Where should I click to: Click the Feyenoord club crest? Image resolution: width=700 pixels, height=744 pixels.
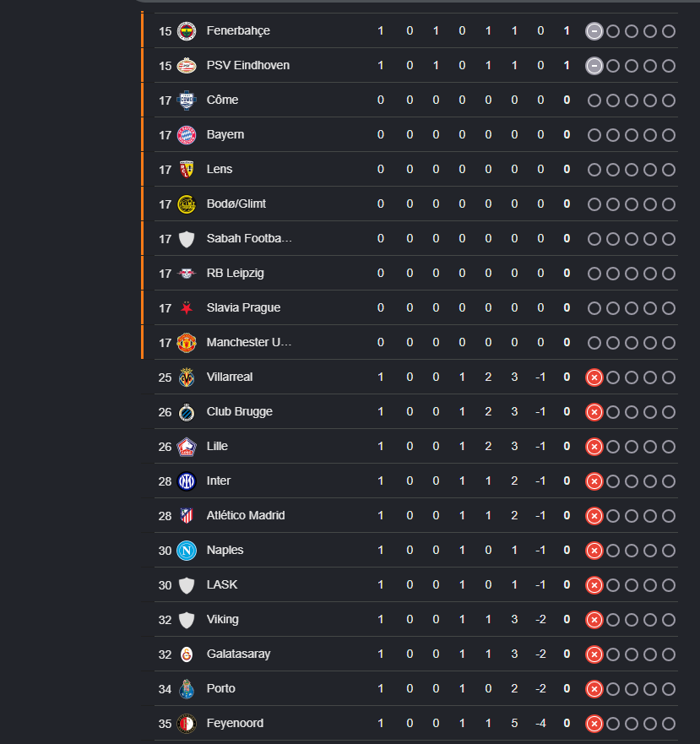(187, 724)
